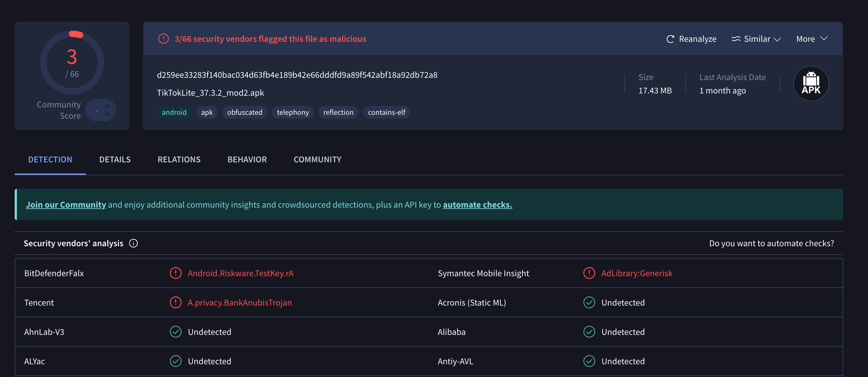Click the Join our Community link
Image resolution: width=868 pixels, height=377 pixels.
66,204
